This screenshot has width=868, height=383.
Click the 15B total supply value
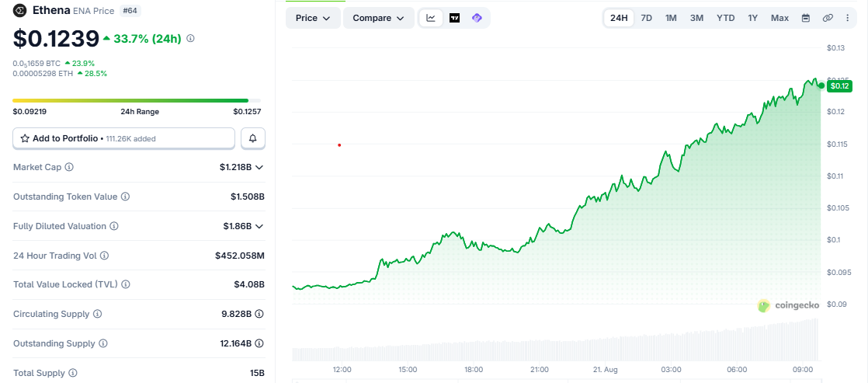pos(258,373)
